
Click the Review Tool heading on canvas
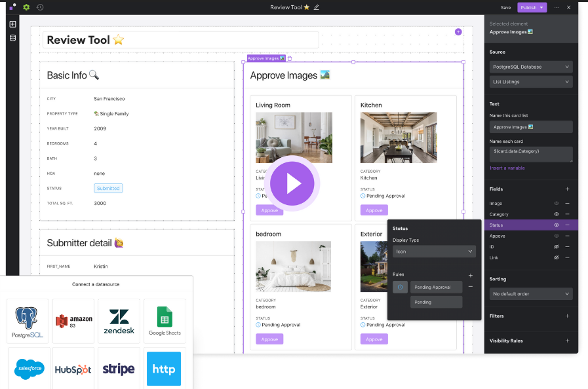click(x=85, y=40)
